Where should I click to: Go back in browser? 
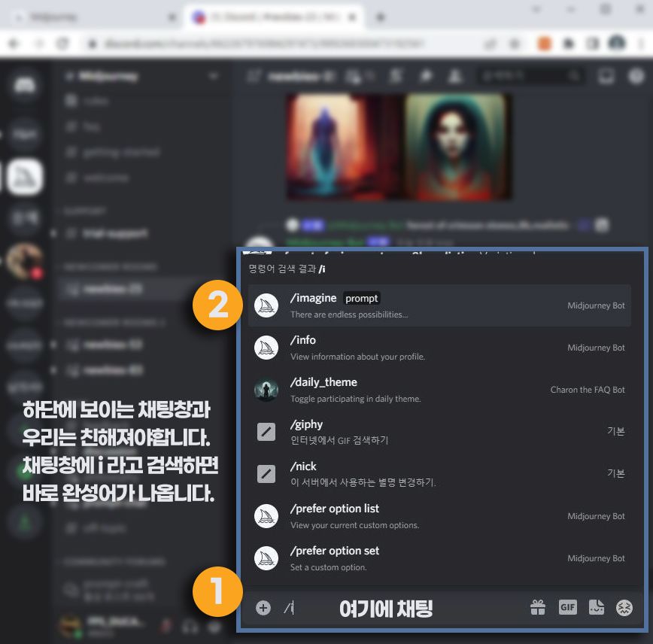point(14,44)
